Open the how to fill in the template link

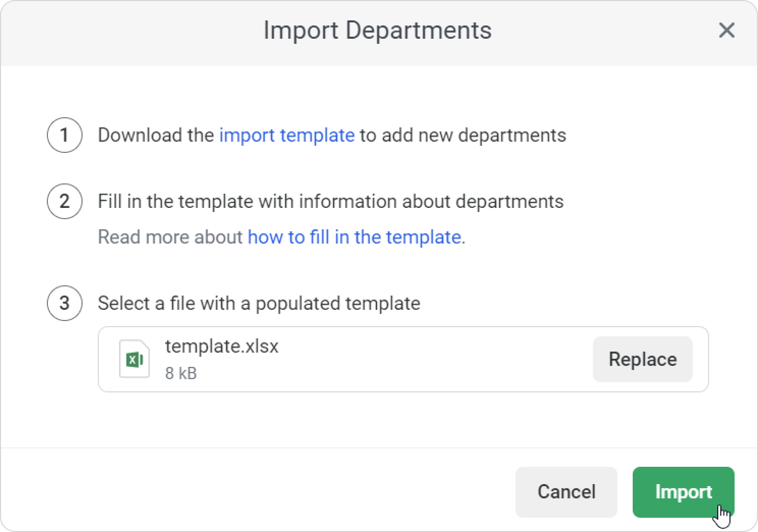[x=355, y=237]
